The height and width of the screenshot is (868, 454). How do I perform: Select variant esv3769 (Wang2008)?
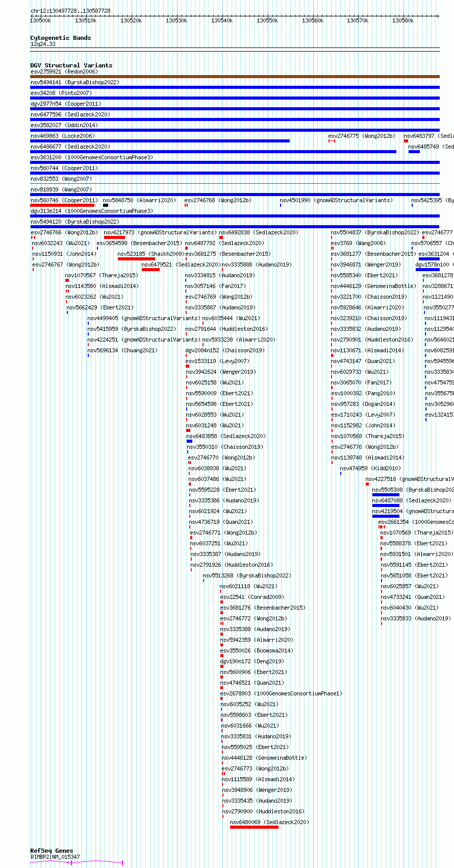(359, 243)
